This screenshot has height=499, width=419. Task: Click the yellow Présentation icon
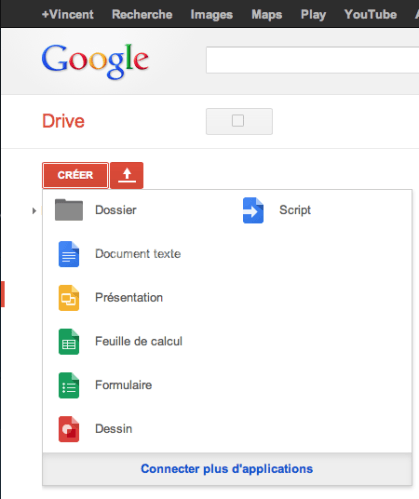pyautogui.click(x=69, y=298)
